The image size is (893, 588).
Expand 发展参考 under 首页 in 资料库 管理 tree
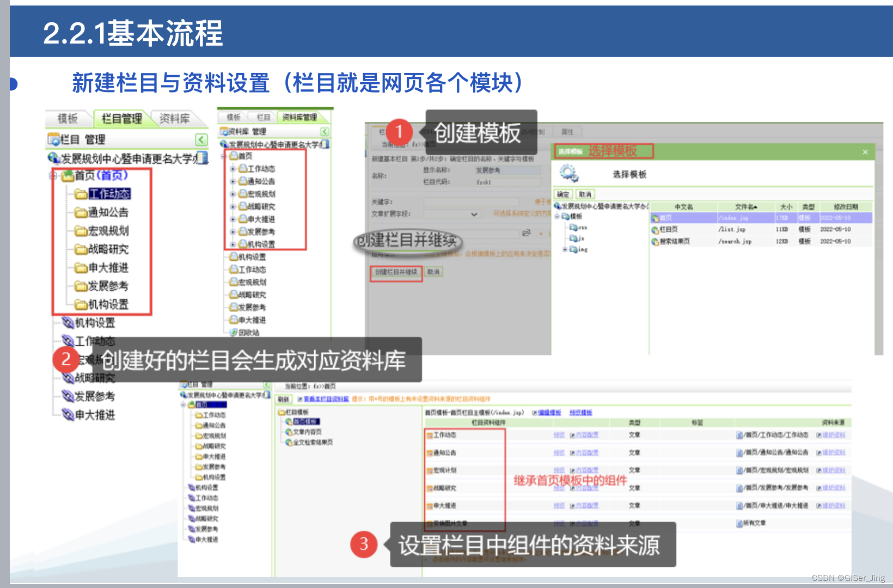[x=233, y=232]
